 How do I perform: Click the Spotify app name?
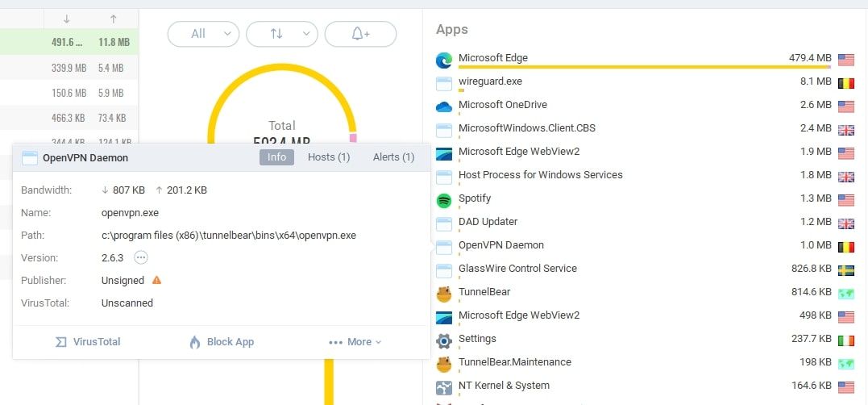coord(475,198)
